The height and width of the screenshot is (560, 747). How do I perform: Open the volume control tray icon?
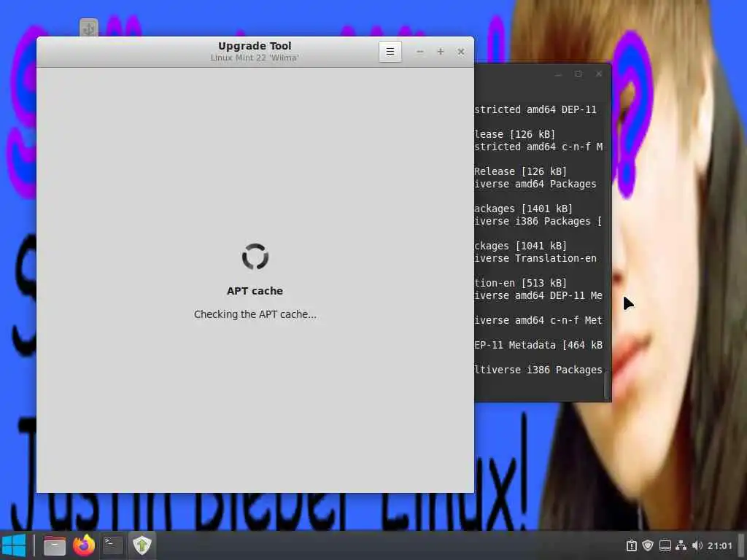coord(697,545)
